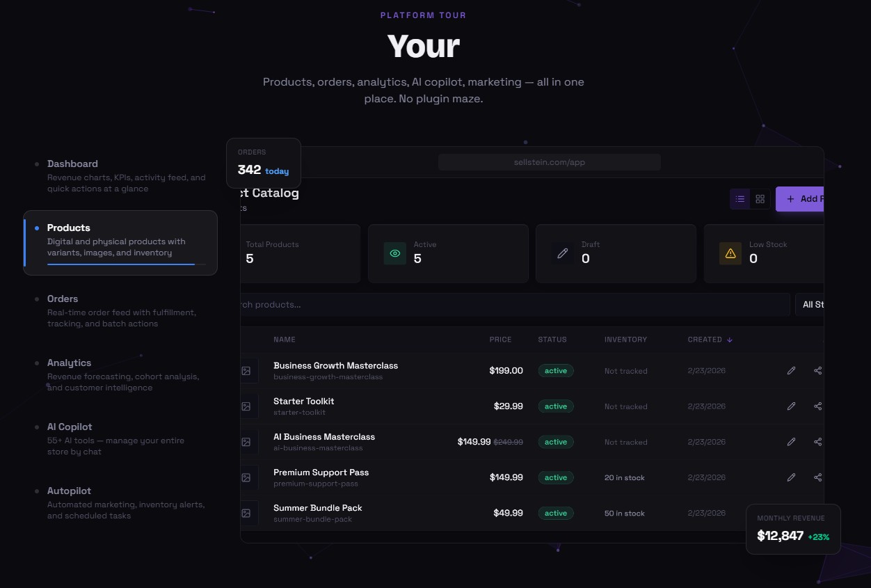Switch to list view layout
The height and width of the screenshot is (588, 871).
tap(740, 199)
